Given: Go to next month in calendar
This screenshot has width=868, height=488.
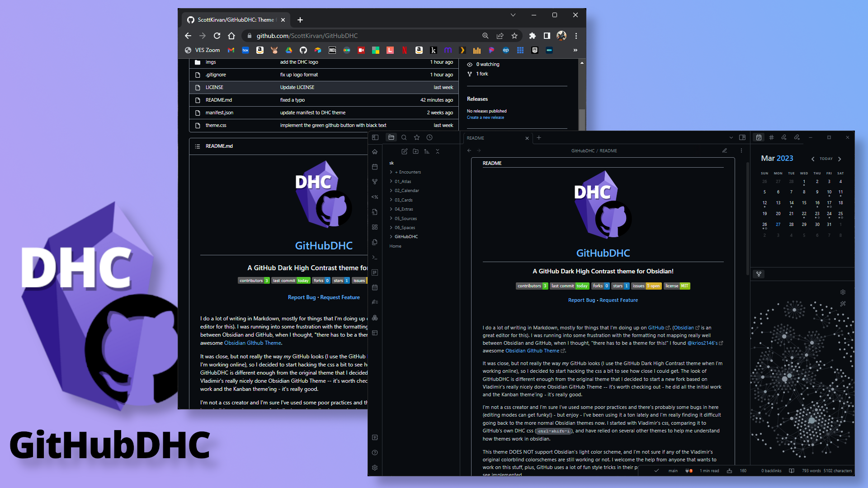Looking at the screenshot, I should 840,159.
